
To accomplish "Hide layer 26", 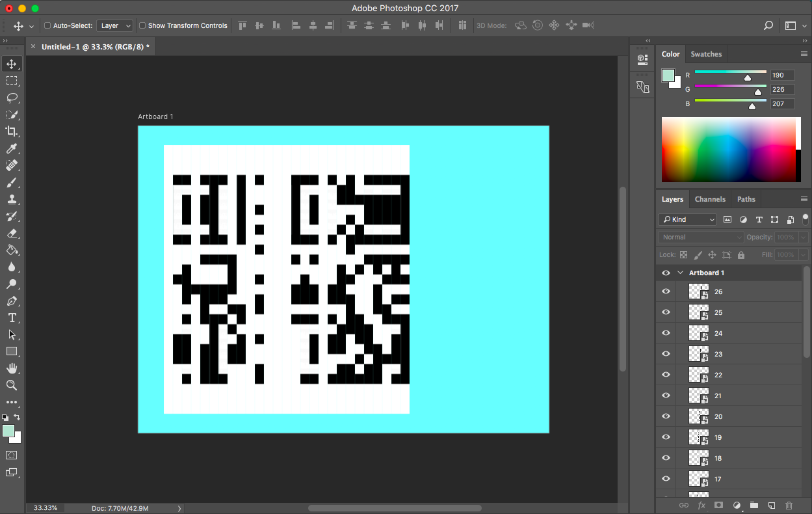I will tap(666, 291).
